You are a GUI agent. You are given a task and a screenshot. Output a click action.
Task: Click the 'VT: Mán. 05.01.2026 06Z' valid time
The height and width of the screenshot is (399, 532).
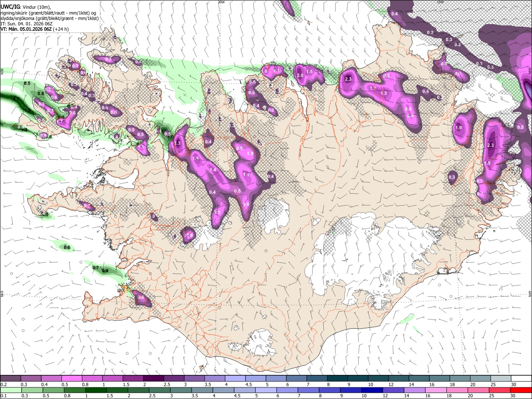point(26,29)
